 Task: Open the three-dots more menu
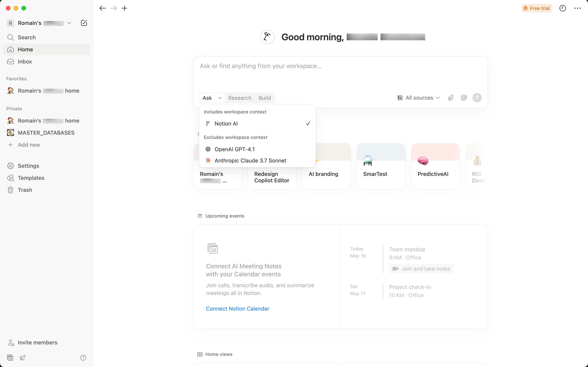point(577,8)
